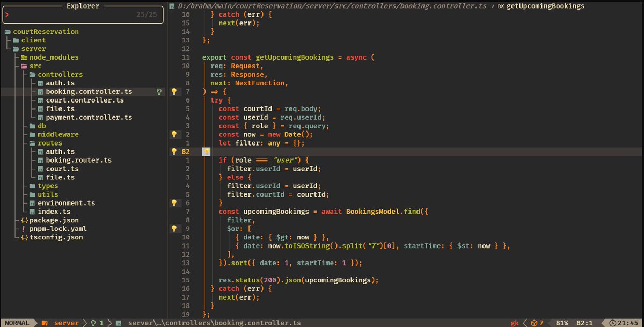Click the file icon of court.controller.ts
Viewport: 644px width, 327px height.
[x=40, y=100]
